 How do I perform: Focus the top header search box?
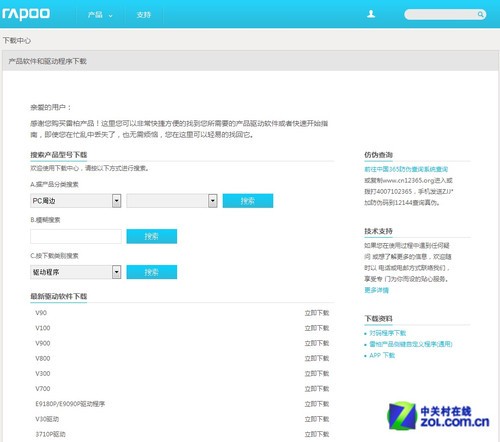tap(445, 14)
